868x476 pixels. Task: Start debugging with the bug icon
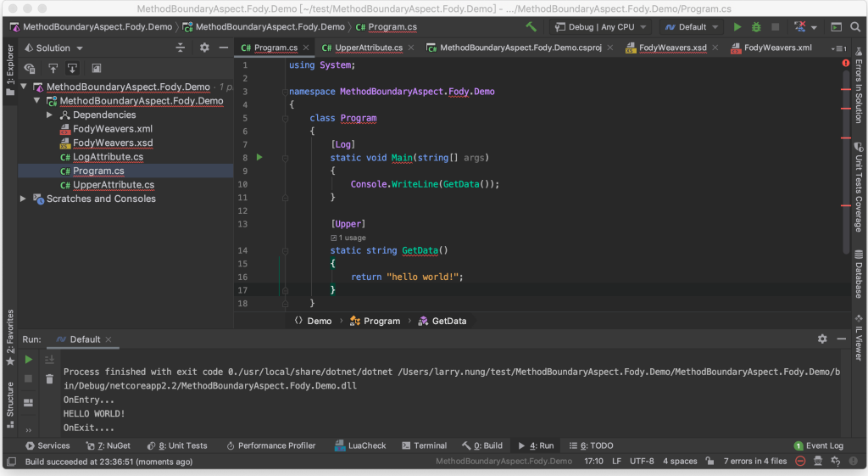(755, 26)
